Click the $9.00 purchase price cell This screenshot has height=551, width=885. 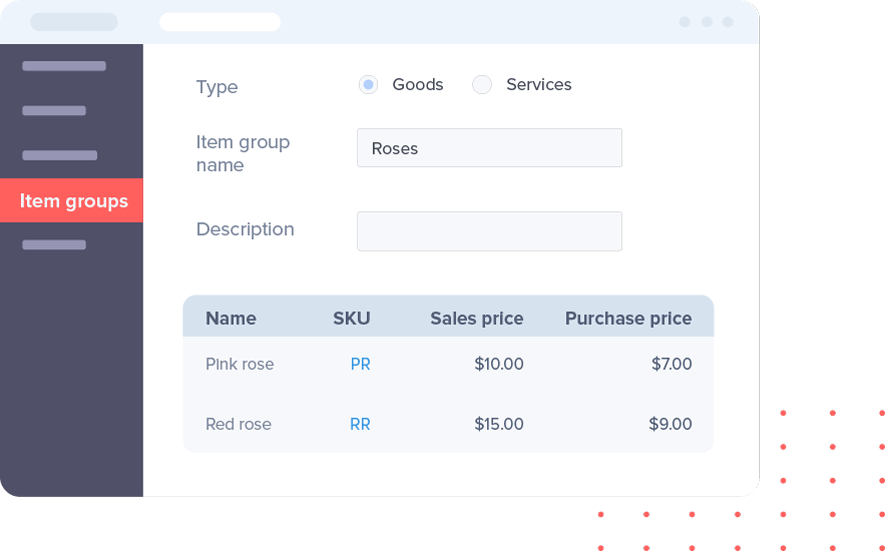pyautogui.click(x=670, y=424)
